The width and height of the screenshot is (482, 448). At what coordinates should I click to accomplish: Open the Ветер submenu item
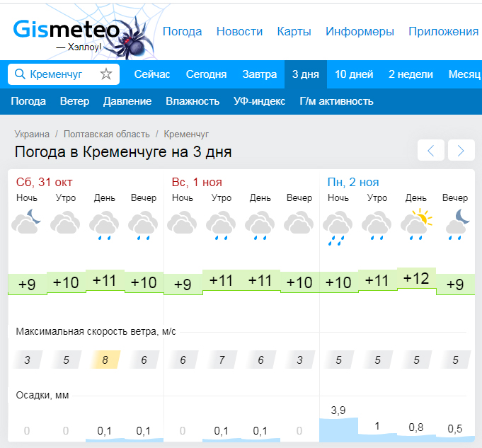(x=74, y=101)
